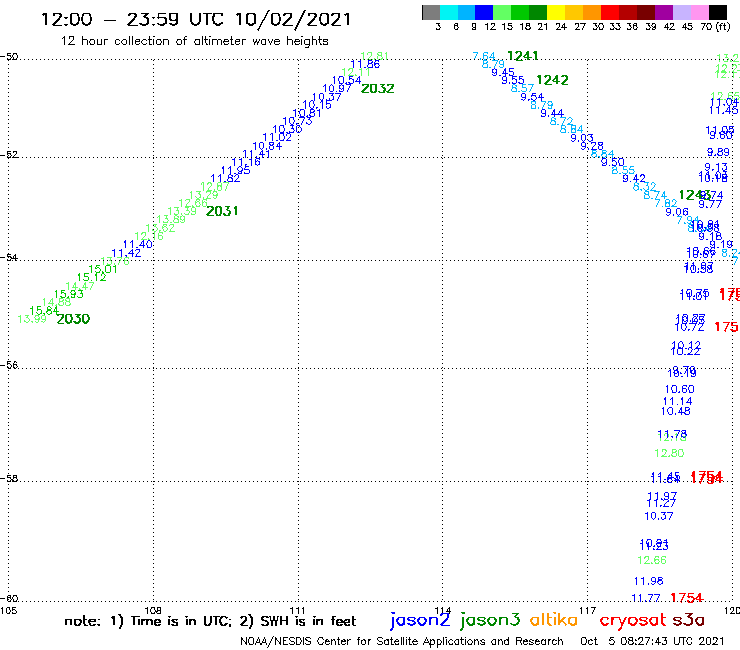Select the 'jason3' satellite legend label
Screen dimensions: 740x650
coord(490,620)
